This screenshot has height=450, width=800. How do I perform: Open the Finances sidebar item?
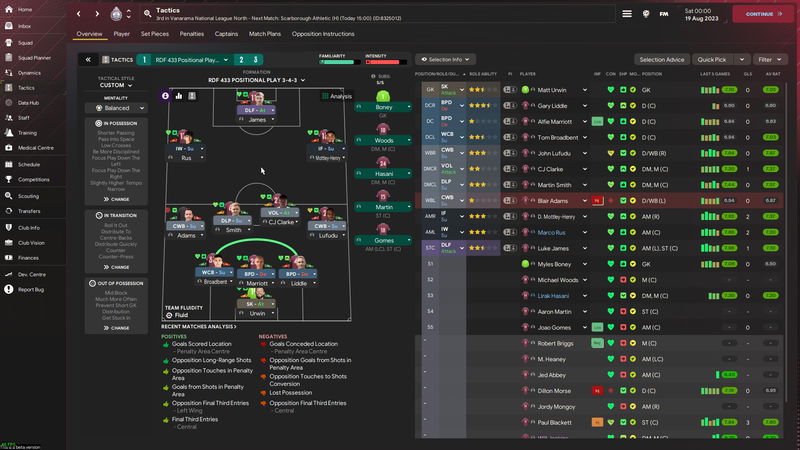click(28, 258)
